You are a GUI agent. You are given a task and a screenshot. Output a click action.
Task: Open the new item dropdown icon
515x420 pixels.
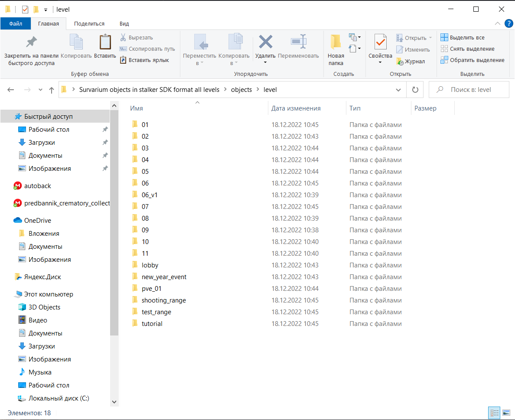[355, 37]
